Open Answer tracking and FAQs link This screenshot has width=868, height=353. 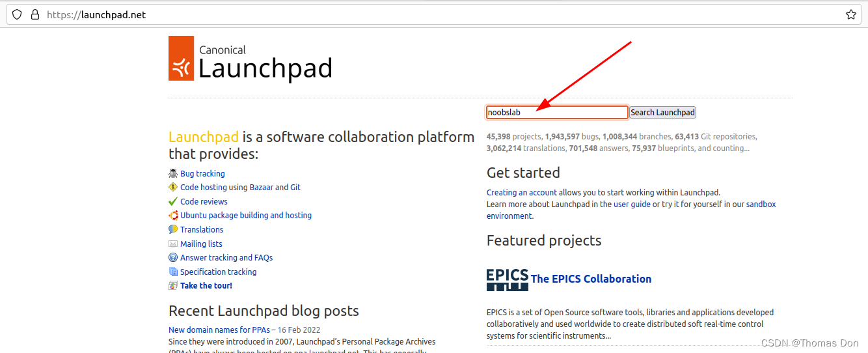(226, 257)
